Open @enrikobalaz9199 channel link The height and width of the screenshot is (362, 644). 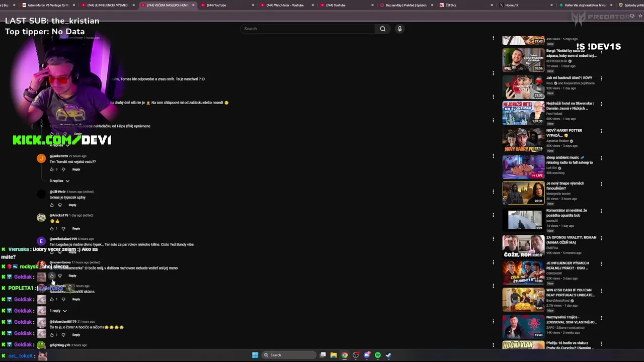63,239
